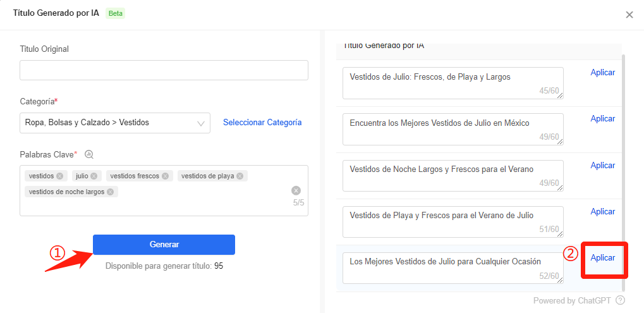This screenshot has height=313, width=644.
Task: Click 'Disponible para generar título: 95' text
Action: 164,266
